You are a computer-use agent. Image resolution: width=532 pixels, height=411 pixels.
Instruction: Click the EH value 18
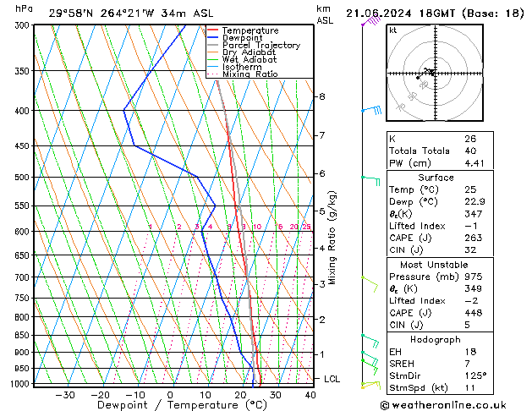coord(470,352)
